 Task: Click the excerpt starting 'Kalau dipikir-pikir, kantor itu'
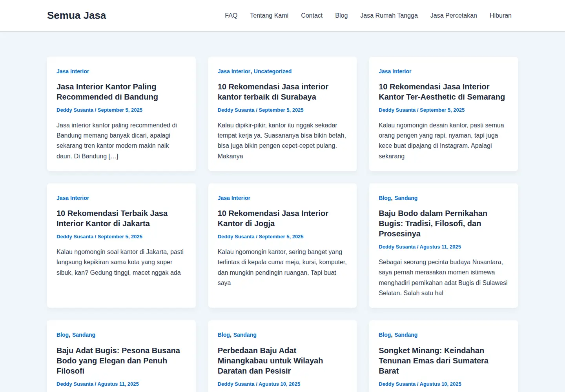click(282, 141)
